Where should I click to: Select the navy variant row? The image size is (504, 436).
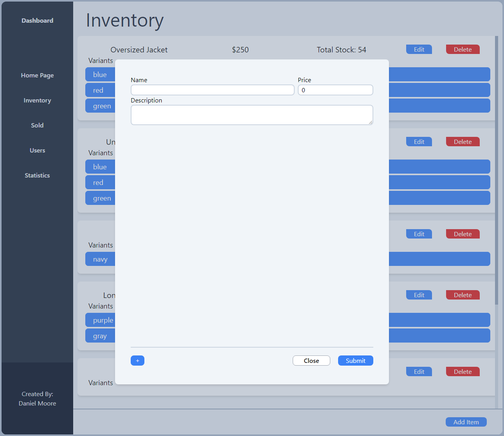pyautogui.click(x=100, y=259)
